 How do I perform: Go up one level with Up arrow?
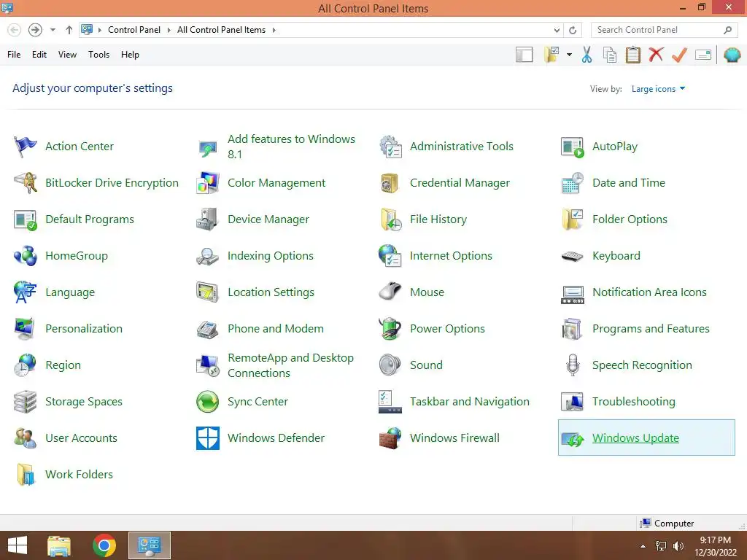point(69,30)
